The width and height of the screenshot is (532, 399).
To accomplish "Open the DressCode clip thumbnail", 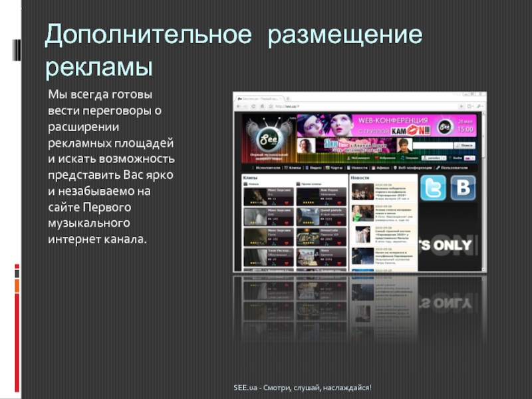I will pos(308,237).
